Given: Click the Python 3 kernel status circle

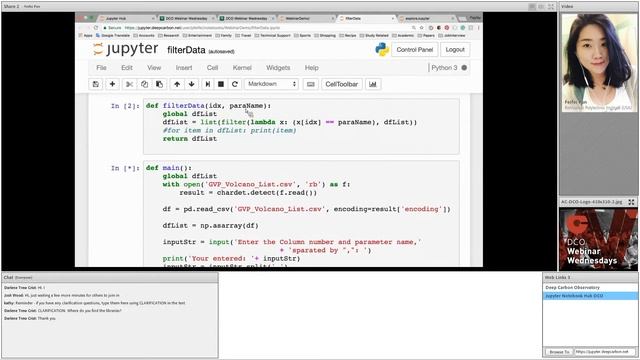Looking at the screenshot, I should click(464, 68).
